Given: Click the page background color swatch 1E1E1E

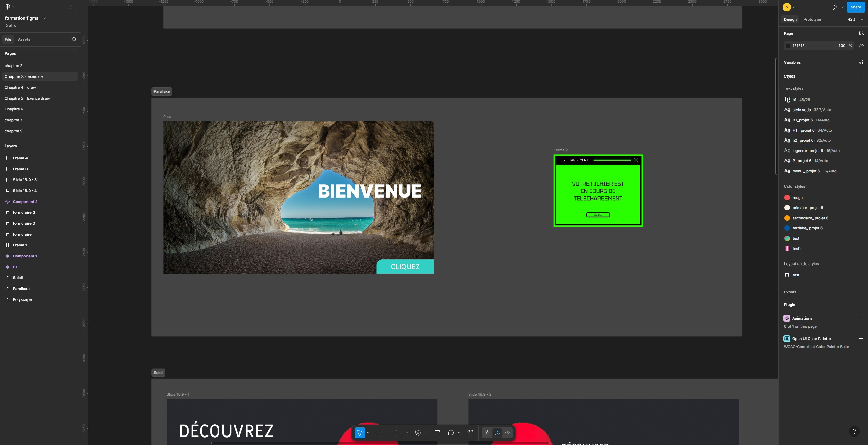Looking at the screenshot, I should point(788,46).
